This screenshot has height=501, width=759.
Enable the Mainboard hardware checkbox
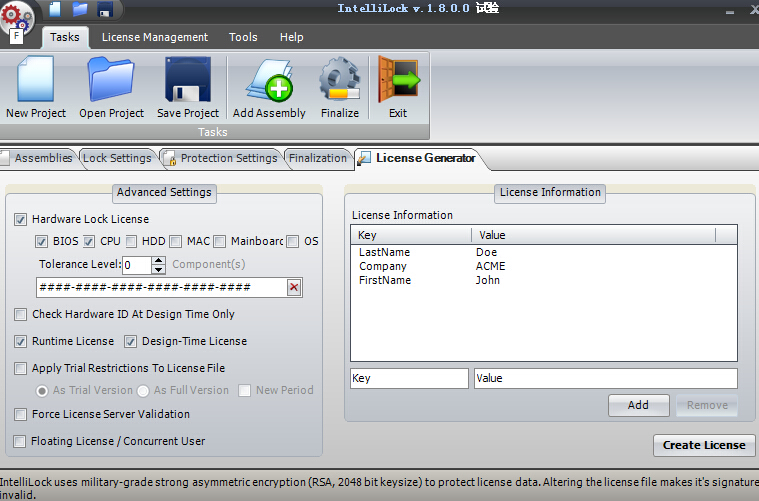point(219,241)
